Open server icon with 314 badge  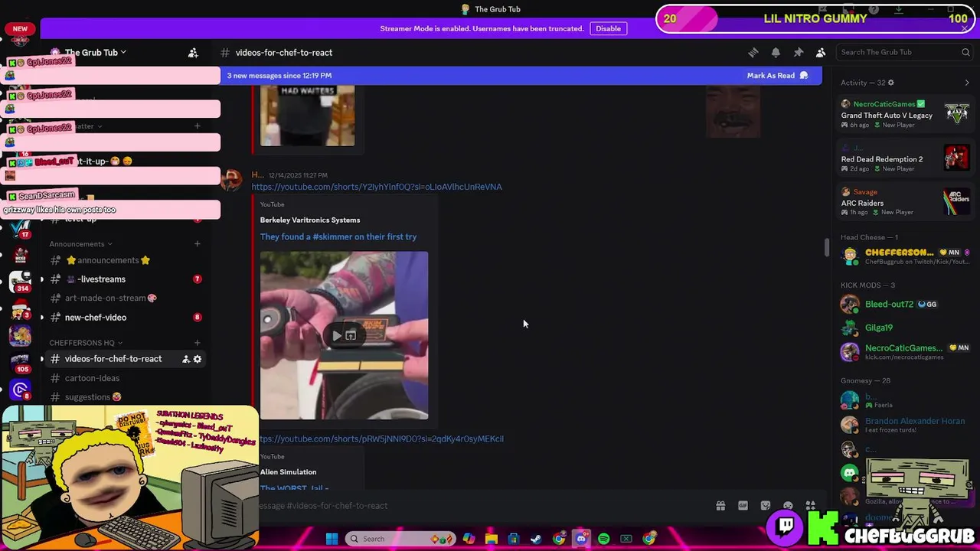pyautogui.click(x=21, y=282)
